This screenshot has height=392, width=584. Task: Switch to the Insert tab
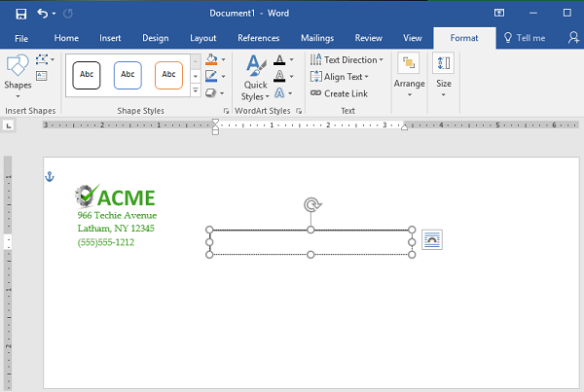[x=109, y=38]
